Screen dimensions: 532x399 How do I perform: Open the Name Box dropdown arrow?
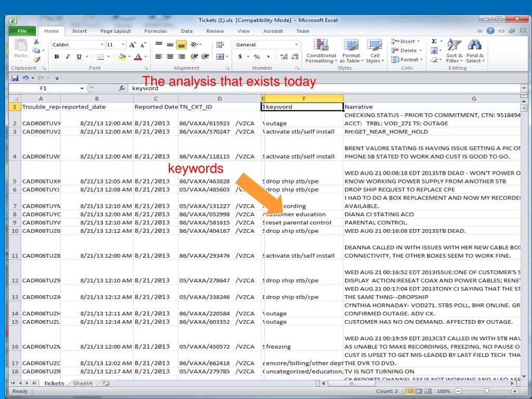click(82, 88)
